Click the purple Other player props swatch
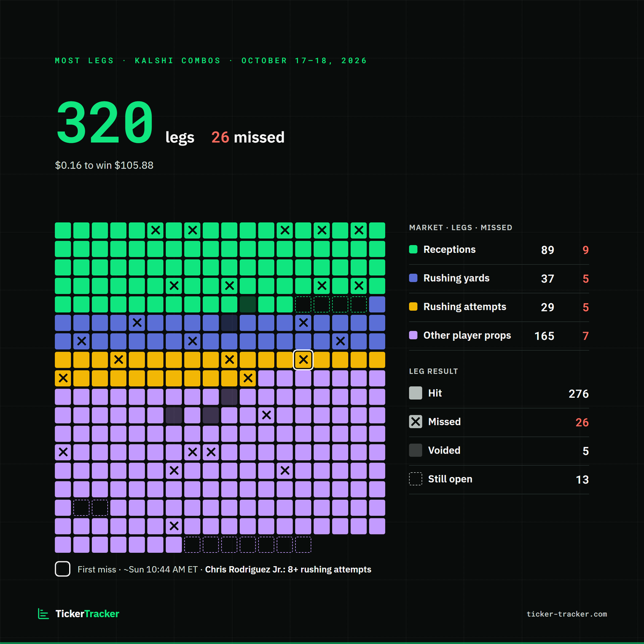Screen dimensions: 644x644 point(413,335)
